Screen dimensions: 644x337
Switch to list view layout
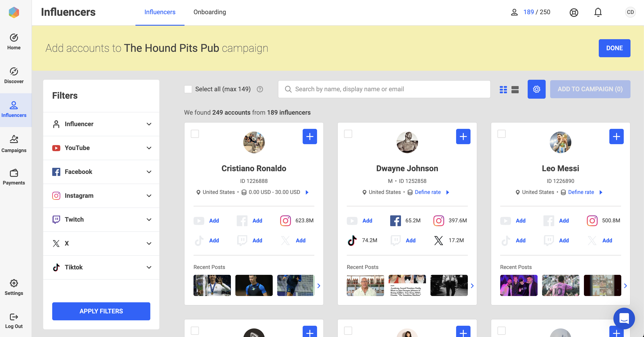tap(515, 89)
